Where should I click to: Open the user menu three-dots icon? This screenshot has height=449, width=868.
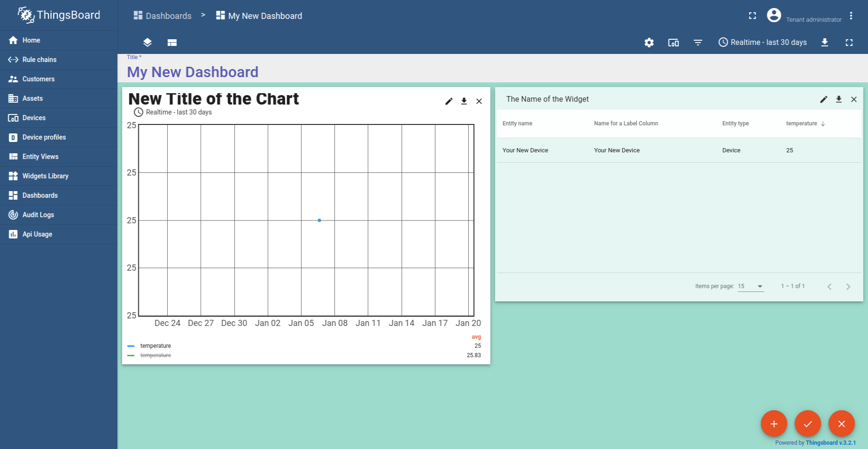851,16
